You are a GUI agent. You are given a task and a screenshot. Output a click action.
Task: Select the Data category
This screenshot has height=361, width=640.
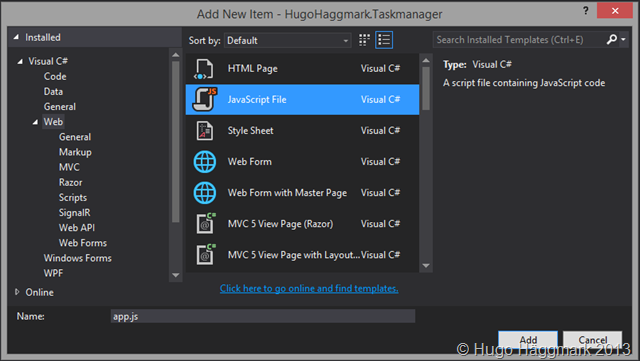53,91
